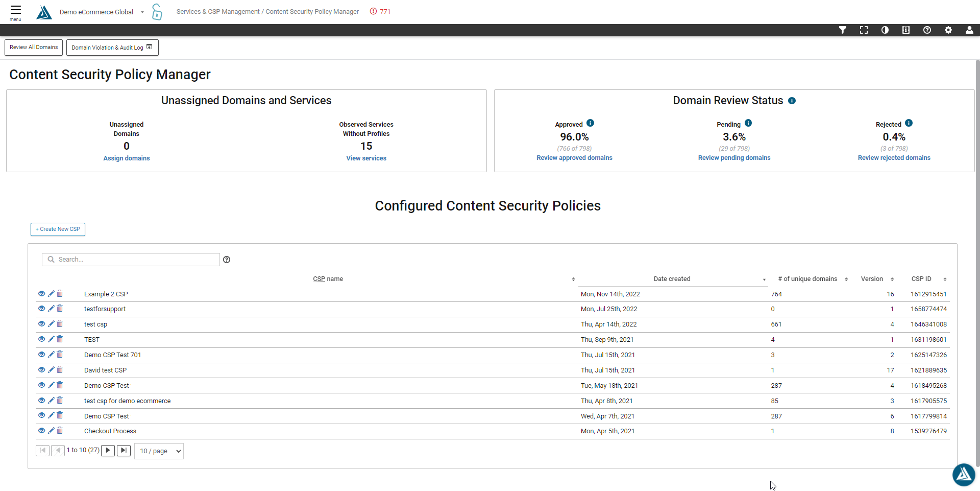Image resolution: width=980 pixels, height=491 pixels.
Task: Click the teal padlock icon in header
Action: 157,12
